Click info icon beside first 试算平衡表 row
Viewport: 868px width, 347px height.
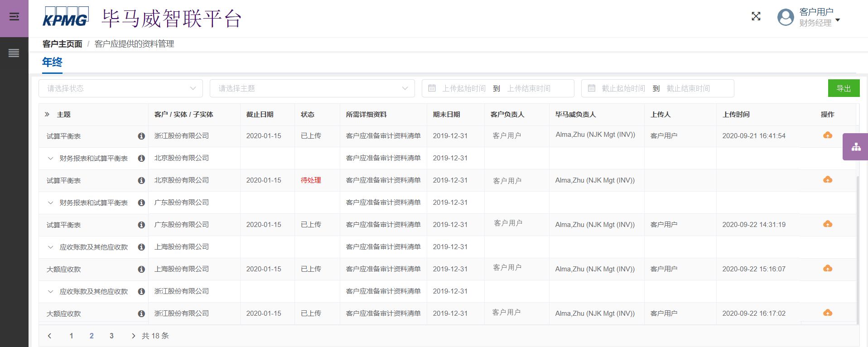(141, 136)
